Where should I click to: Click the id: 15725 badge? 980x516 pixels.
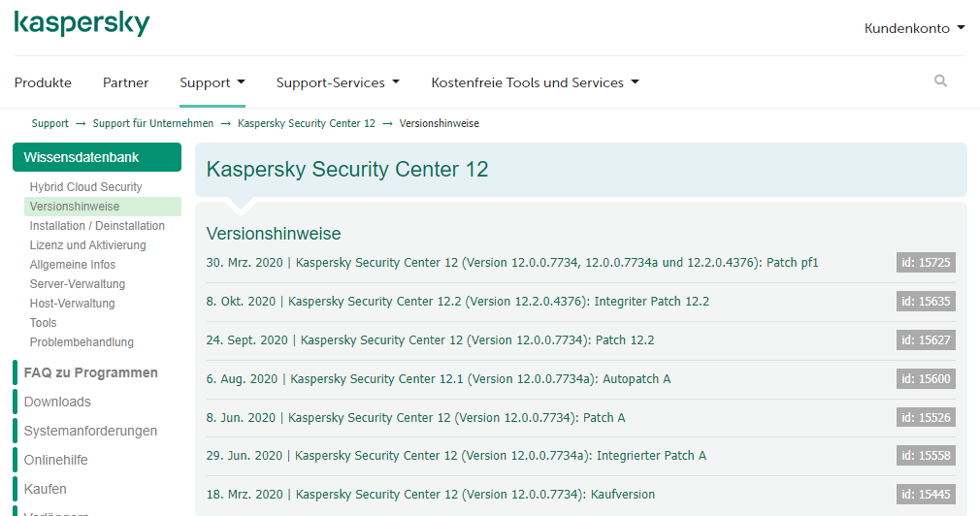coord(926,262)
